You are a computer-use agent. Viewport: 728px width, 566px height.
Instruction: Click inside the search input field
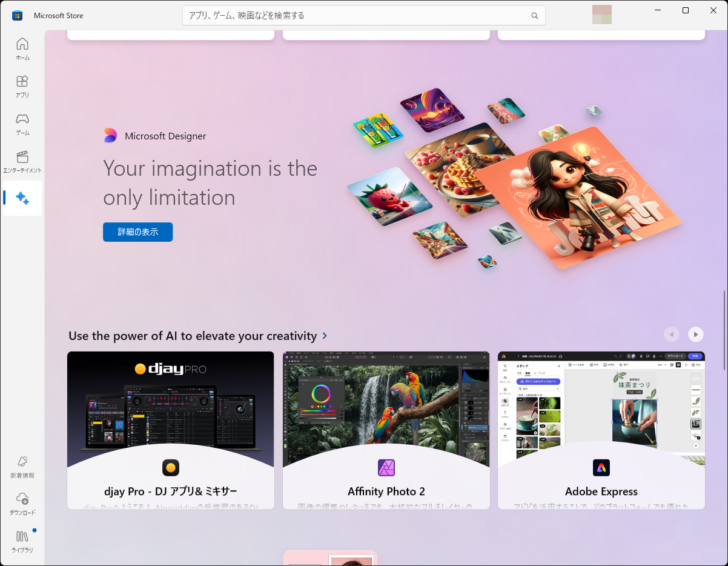tap(363, 15)
